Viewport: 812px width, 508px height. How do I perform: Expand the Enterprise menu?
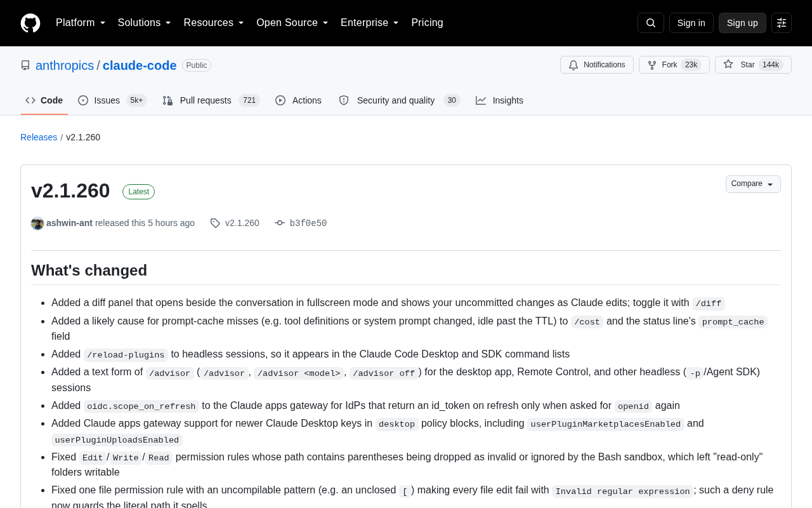pos(370,23)
